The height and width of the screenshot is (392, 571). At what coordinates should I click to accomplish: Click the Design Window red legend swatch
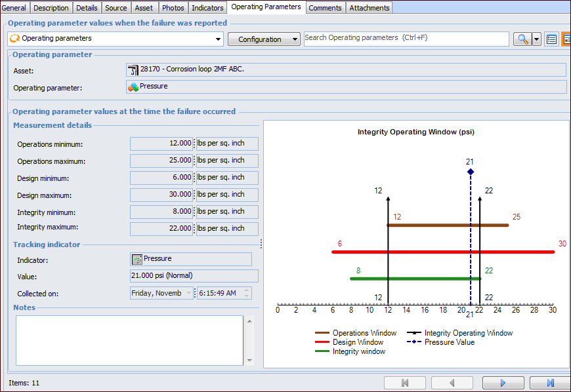(322, 342)
